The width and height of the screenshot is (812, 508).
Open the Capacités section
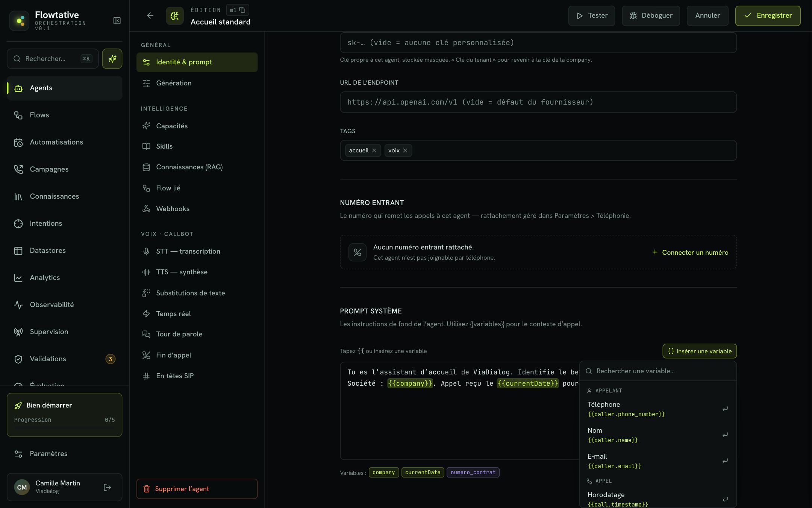[197, 126]
